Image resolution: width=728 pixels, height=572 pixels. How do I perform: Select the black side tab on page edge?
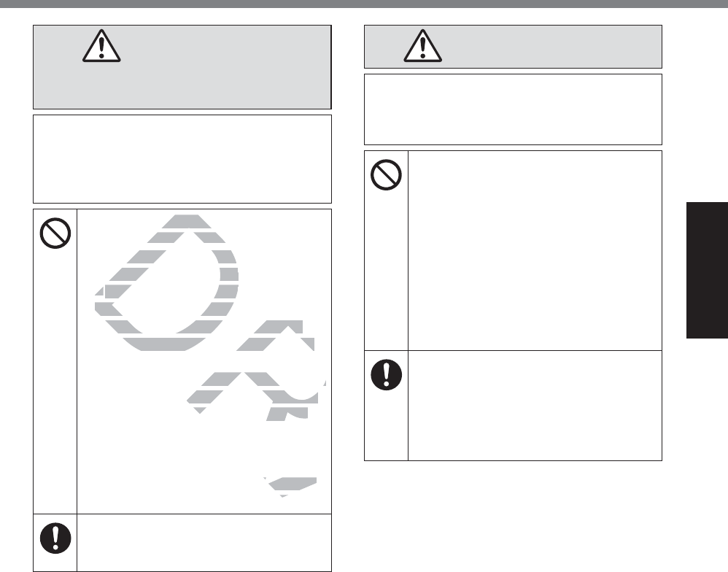coord(707,270)
